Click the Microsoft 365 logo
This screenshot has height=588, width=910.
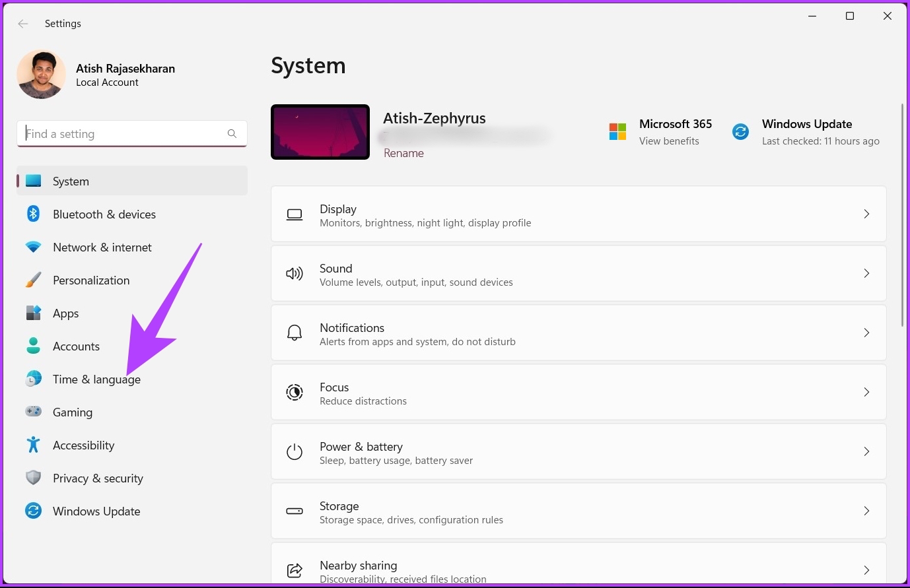pyautogui.click(x=617, y=131)
